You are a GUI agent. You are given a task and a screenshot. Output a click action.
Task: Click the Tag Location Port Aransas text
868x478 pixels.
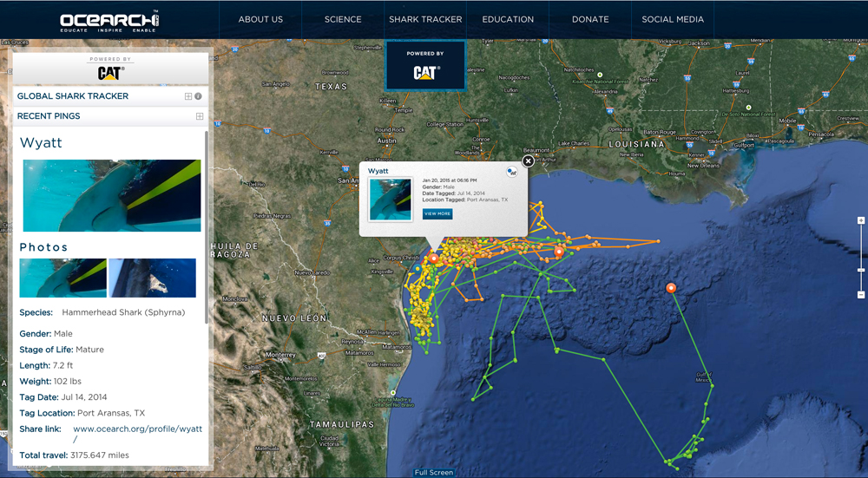pyautogui.click(x=82, y=413)
